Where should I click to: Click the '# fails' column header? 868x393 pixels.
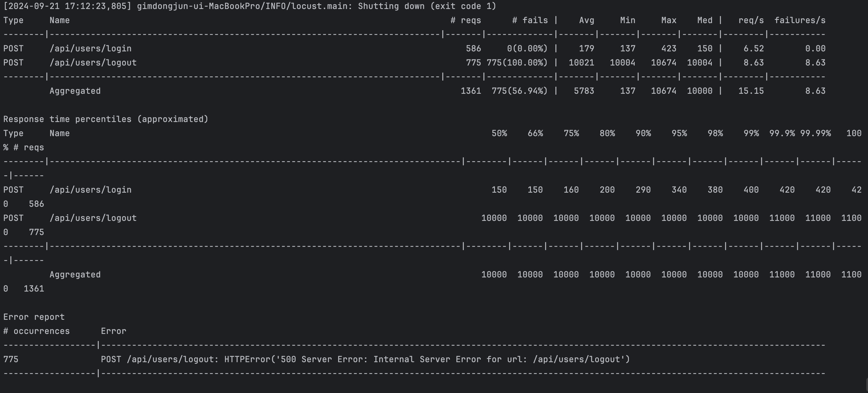click(x=530, y=20)
